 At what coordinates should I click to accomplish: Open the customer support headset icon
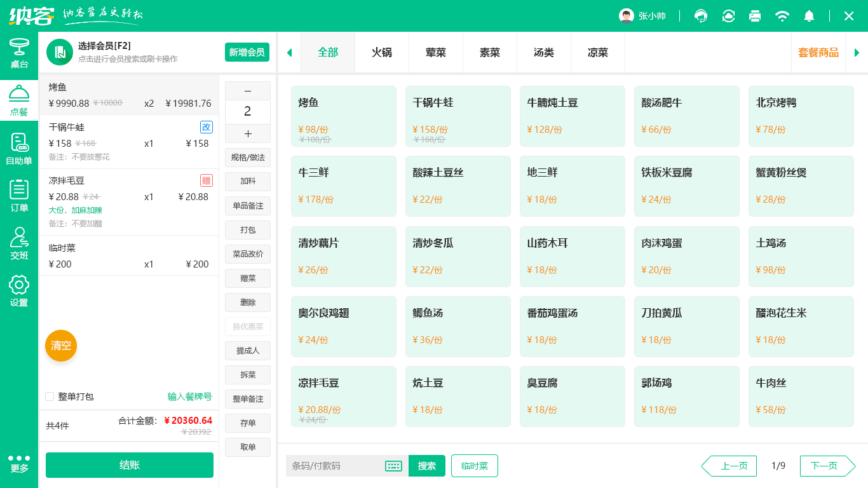click(x=700, y=16)
